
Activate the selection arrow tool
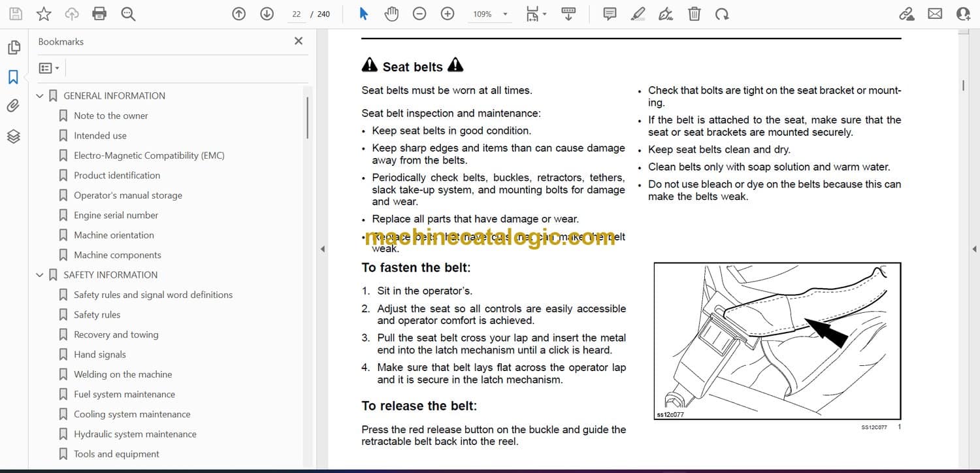point(364,14)
